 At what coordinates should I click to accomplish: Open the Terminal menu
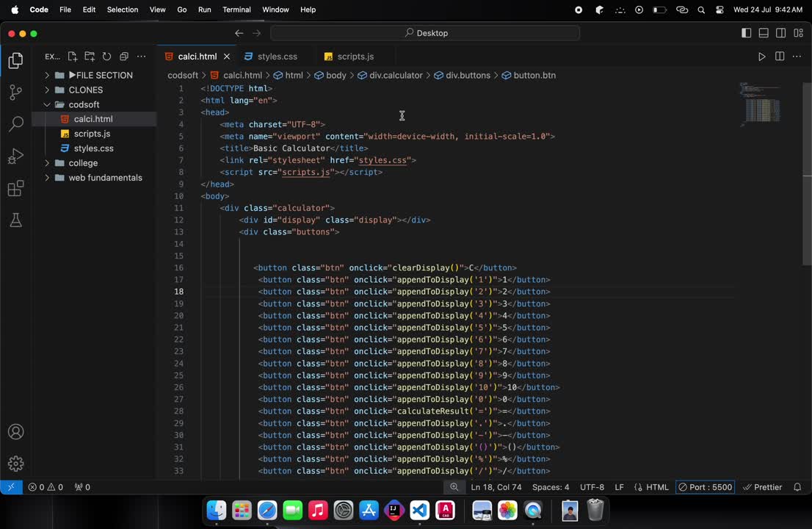236,10
